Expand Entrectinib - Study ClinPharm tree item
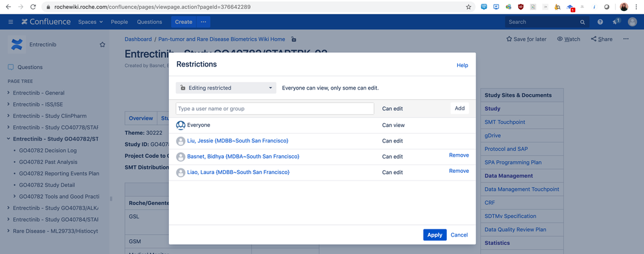Viewport: 644px width, 254px height. coord(8,116)
